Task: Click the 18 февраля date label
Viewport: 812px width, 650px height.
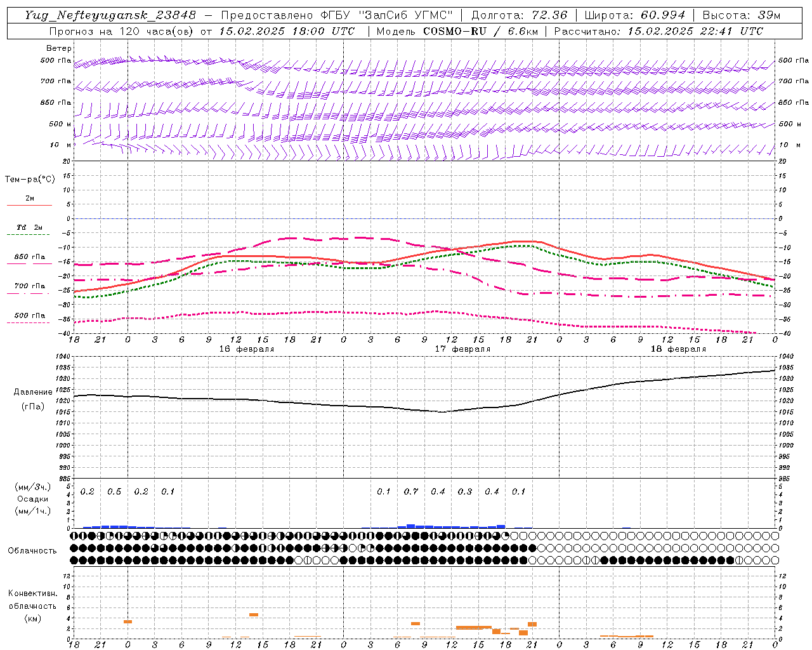Action: point(678,349)
